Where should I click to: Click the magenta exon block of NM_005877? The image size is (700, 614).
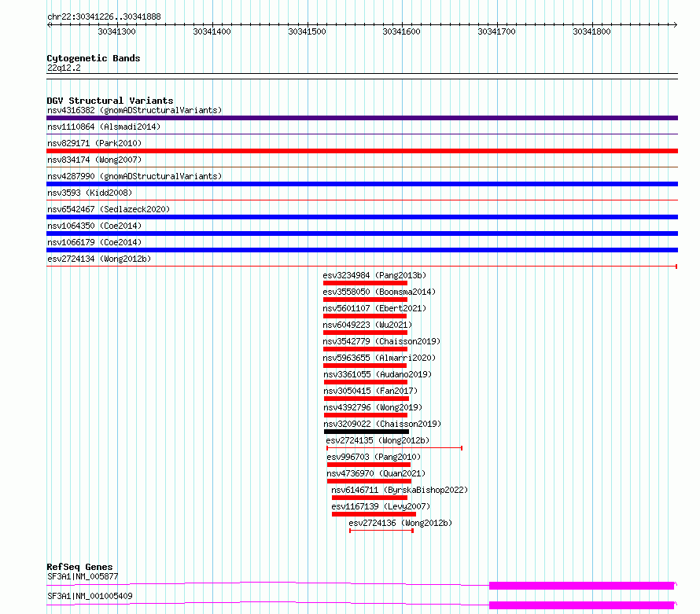coord(582,586)
